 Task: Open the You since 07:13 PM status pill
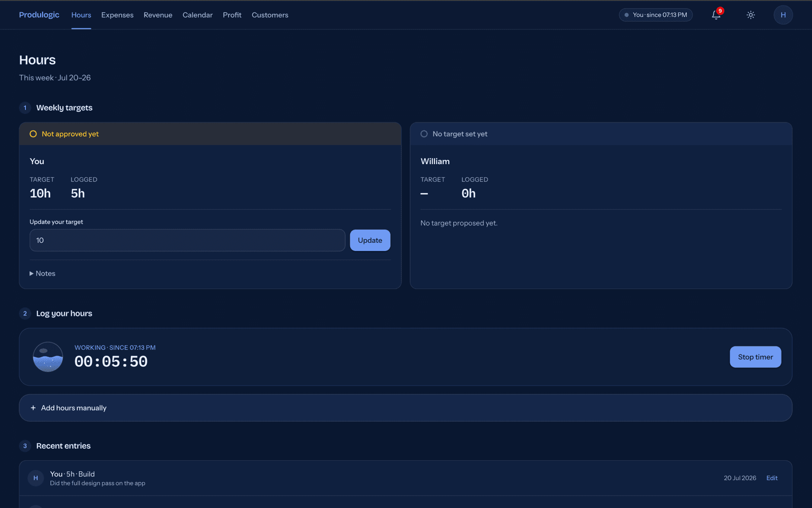click(656, 15)
